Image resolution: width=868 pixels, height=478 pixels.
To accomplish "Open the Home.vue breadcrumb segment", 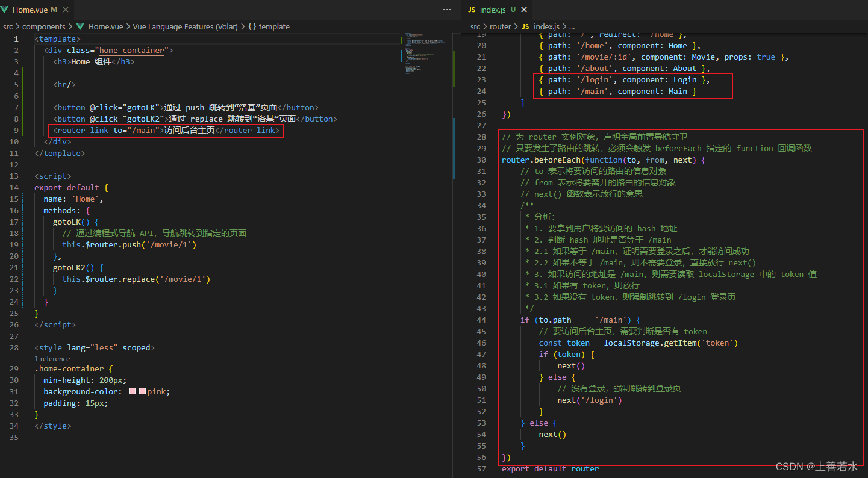I will 105,26.
